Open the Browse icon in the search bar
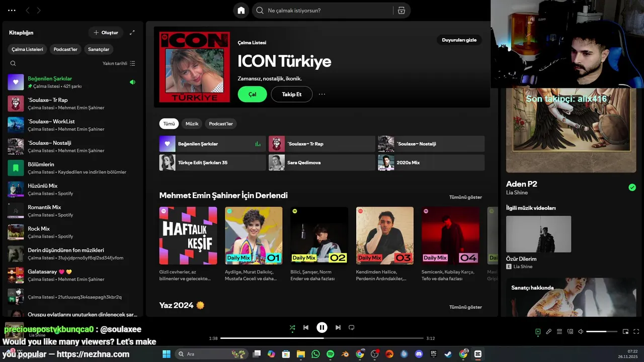644x362 pixels. [x=401, y=11]
